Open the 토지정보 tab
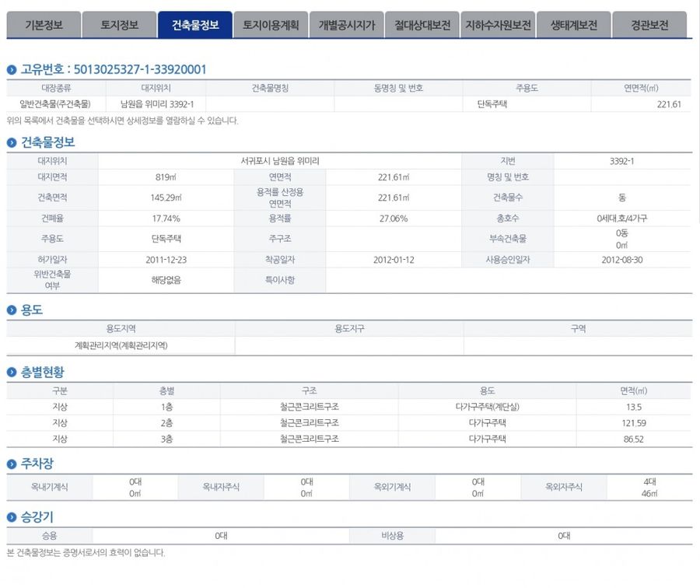This screenshot has height=588, width=700. [119, 25]
